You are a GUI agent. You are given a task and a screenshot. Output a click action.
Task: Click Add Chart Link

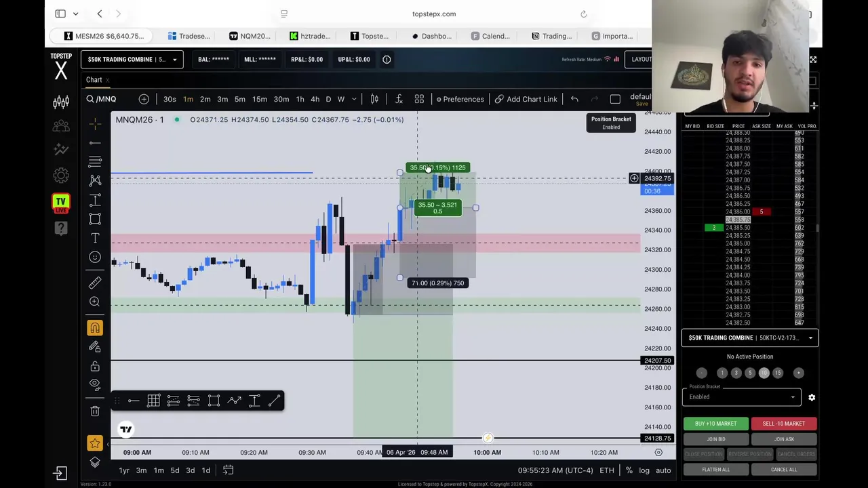[x=526, y=99]
